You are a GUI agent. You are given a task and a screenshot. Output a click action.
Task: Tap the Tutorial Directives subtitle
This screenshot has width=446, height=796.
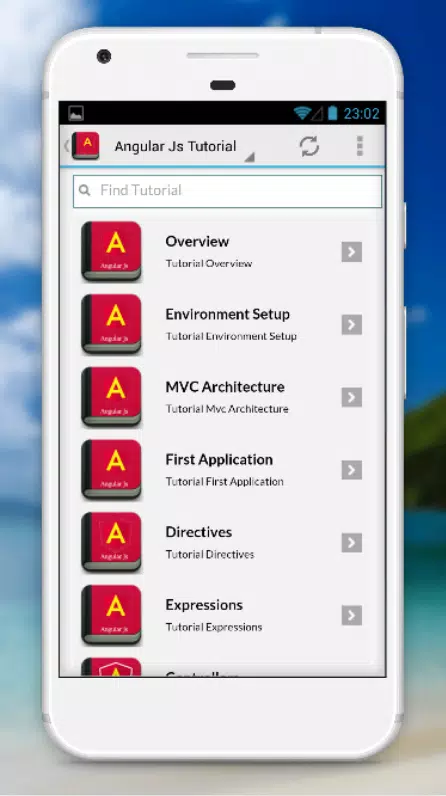[210, 554]
